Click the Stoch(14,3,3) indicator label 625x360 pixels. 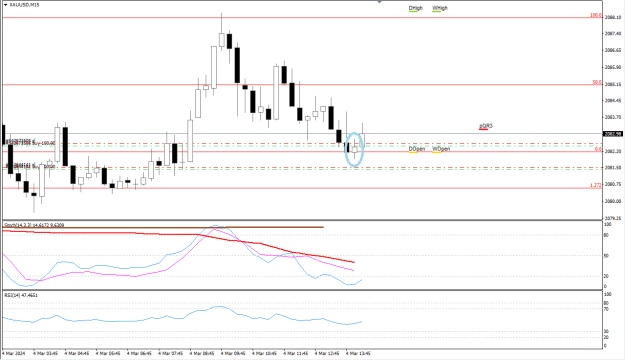click(33, 225)
